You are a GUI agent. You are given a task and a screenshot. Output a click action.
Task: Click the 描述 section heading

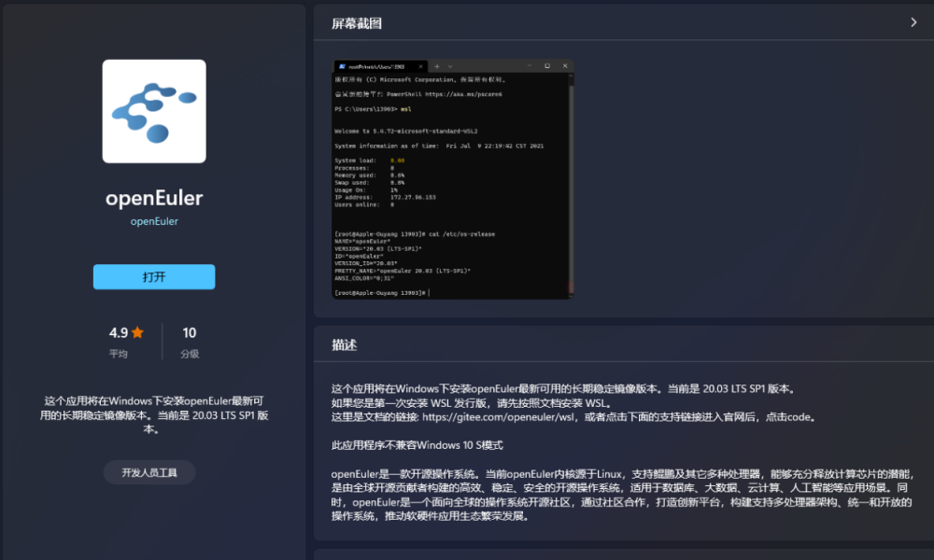pos(344,345)
